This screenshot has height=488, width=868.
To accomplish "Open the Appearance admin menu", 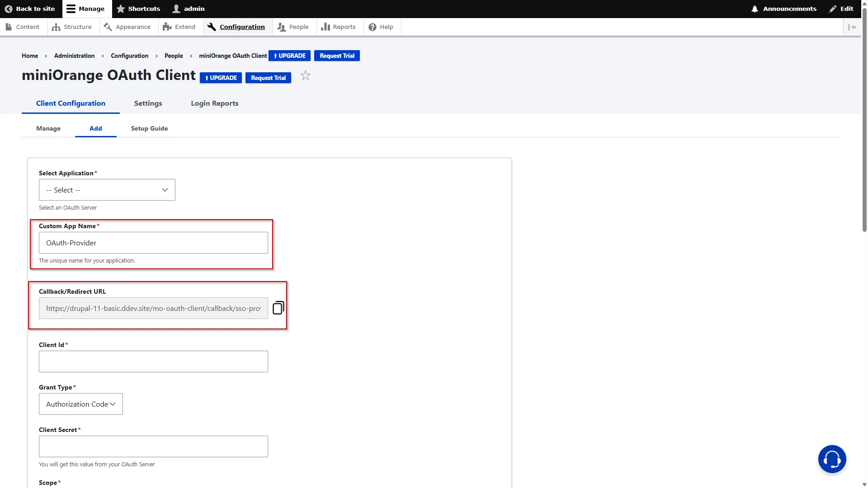I will click(x=127, y=27).
